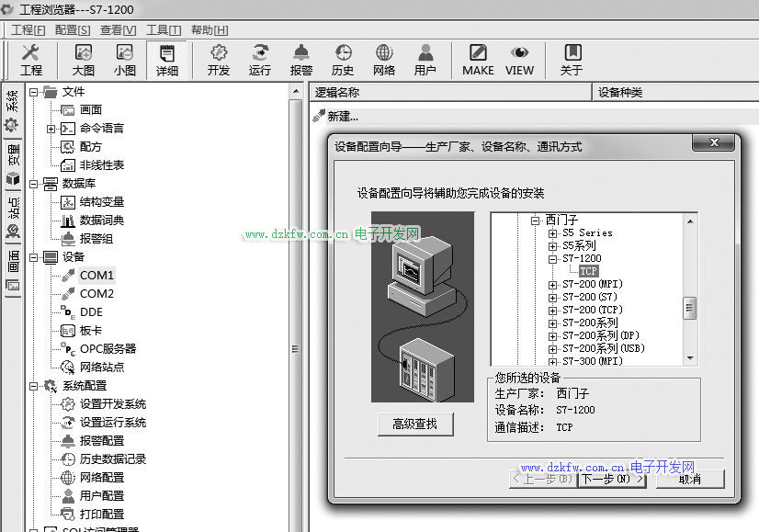Switch to the 站点 side tab
The image size is (759, 532).
(x=13, y=218)
